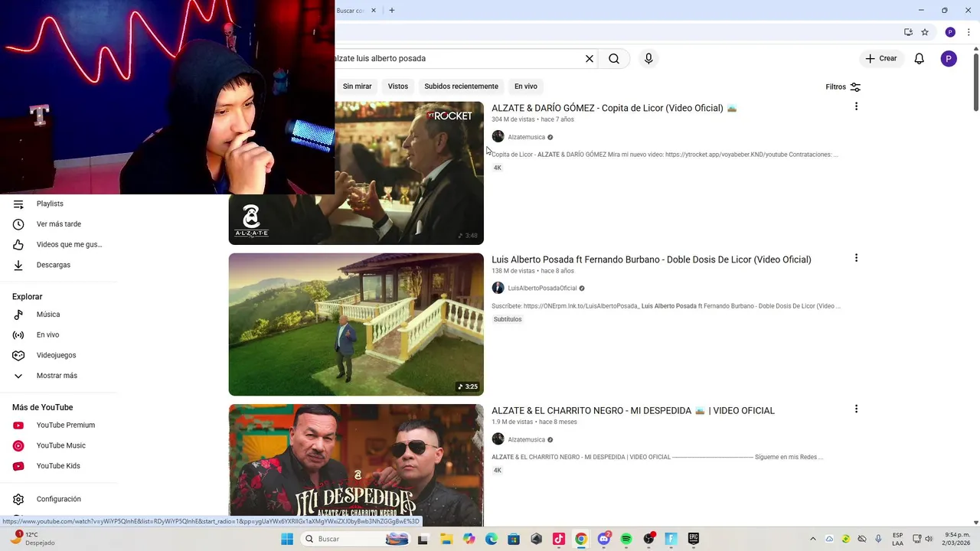Open the Chrome profile avatar
Screen dimensions: 980x551
(x=950, y=32)
